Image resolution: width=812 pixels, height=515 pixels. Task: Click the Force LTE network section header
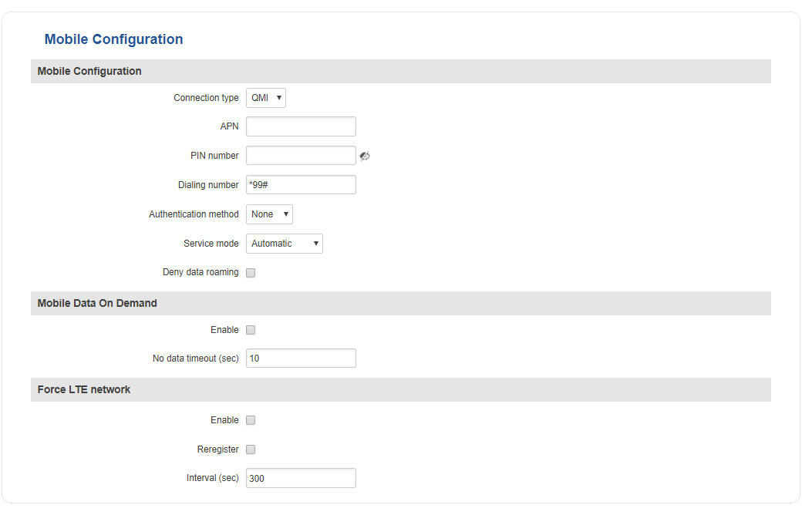click(x=84, y=389)
